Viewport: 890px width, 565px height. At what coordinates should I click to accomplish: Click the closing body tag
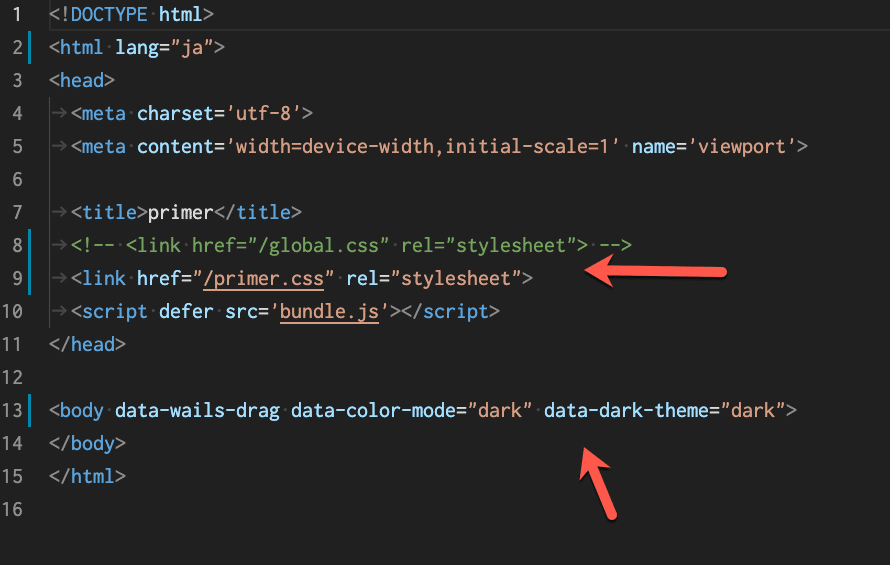87,443
